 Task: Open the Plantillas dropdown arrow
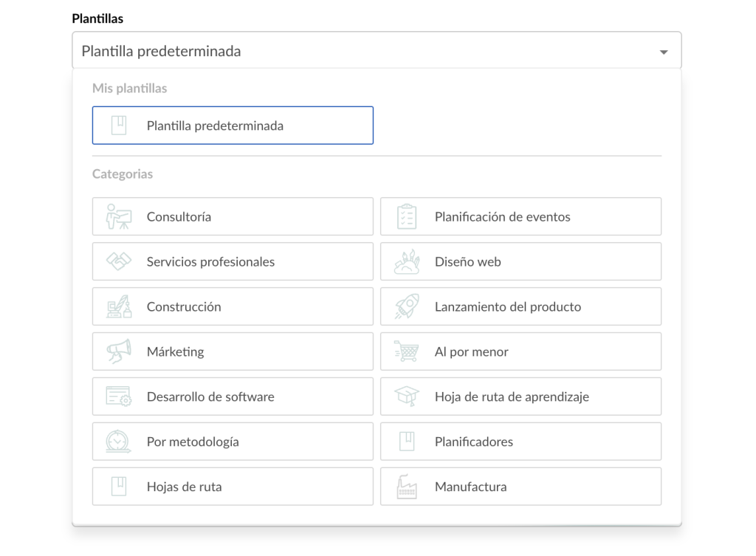(664, 52)
